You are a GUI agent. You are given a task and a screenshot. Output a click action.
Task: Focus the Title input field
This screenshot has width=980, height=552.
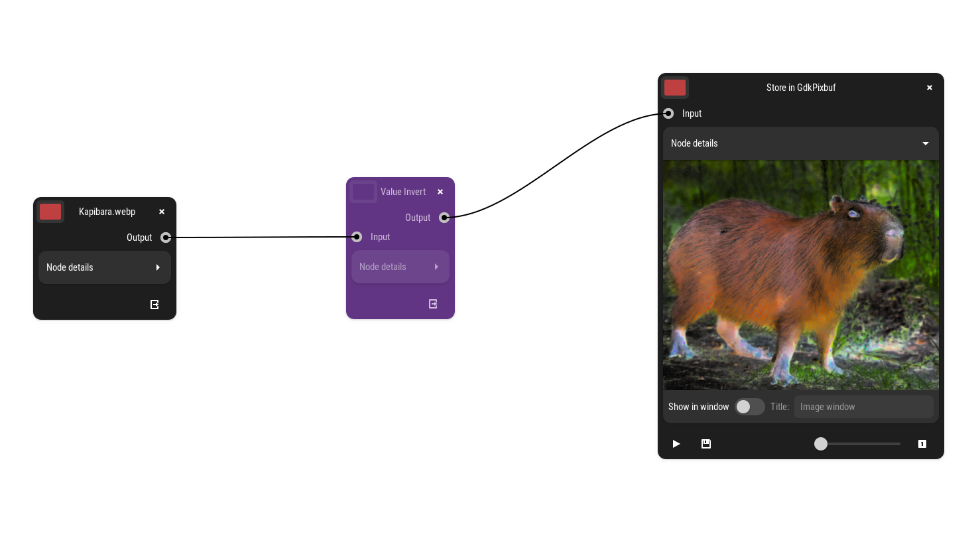[863, 407]
